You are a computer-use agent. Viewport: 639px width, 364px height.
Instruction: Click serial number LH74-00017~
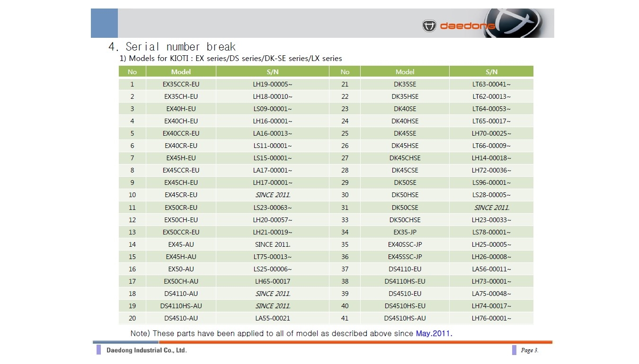[x=491, y=306]
